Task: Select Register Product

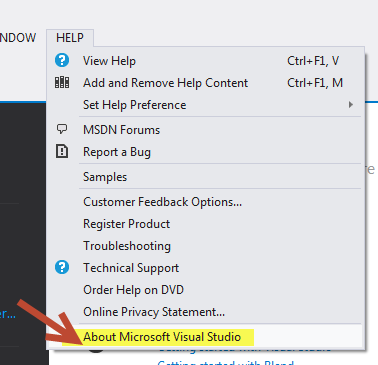Action: pyautogui.click(x=206, y=224)
